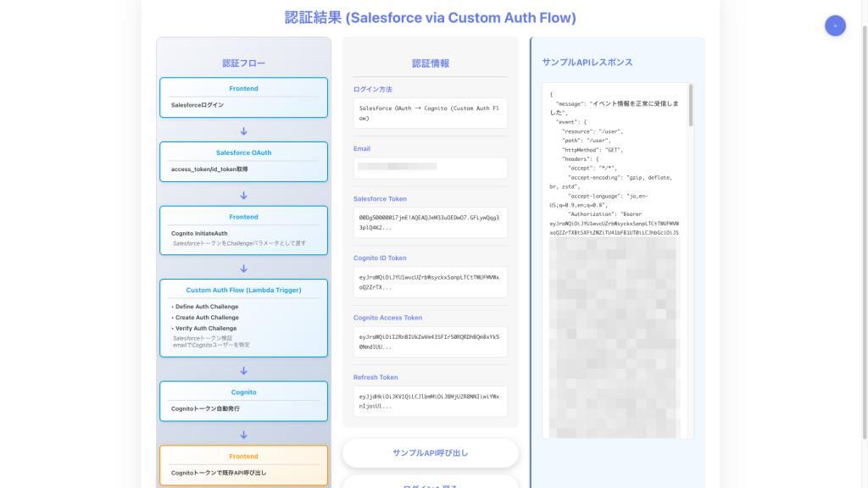This screenshot has width=868, height=488.
Task: Click the partially visible button below サンプルAPI呼び出し
Action: [430, 482]
